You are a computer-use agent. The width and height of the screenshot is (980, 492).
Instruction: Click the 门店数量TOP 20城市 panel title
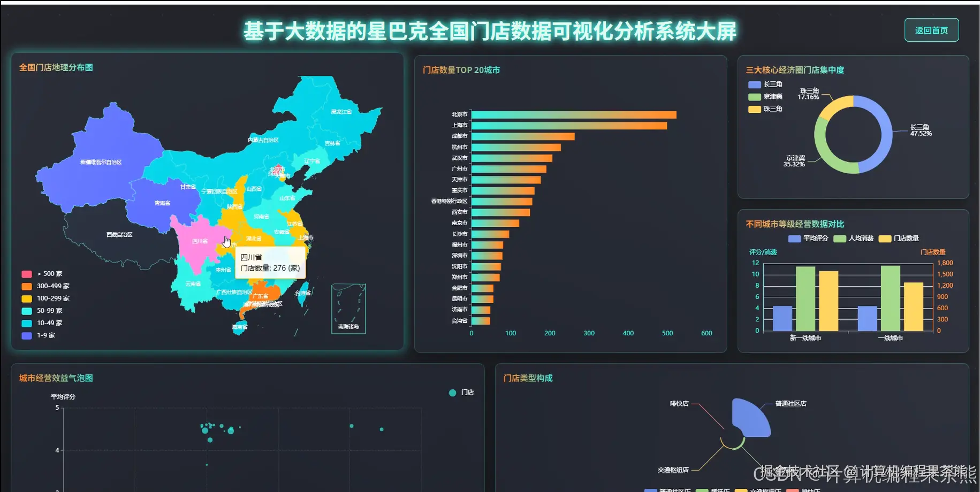[461, 70]
